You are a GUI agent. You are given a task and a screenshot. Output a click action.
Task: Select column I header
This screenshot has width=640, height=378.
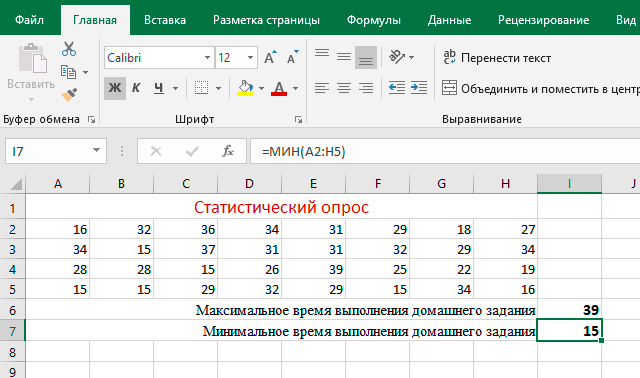click(x=569, y=184)
